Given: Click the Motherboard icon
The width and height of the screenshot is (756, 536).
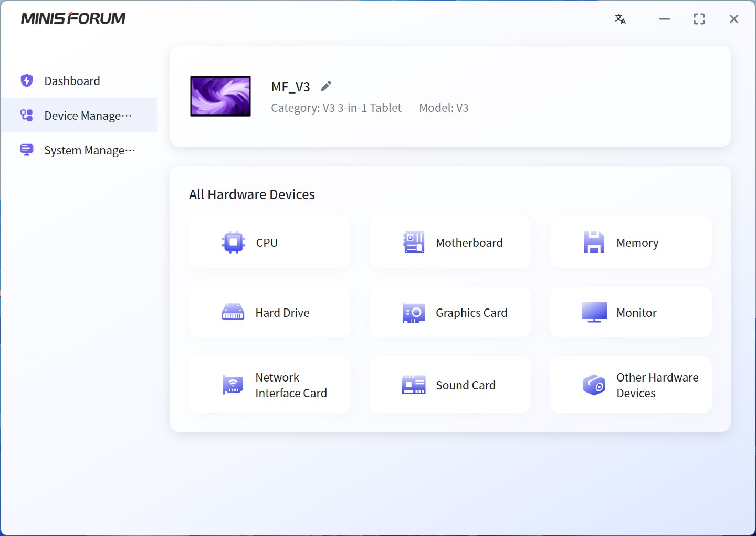Looking at the screenshot, I should (414, 242).
